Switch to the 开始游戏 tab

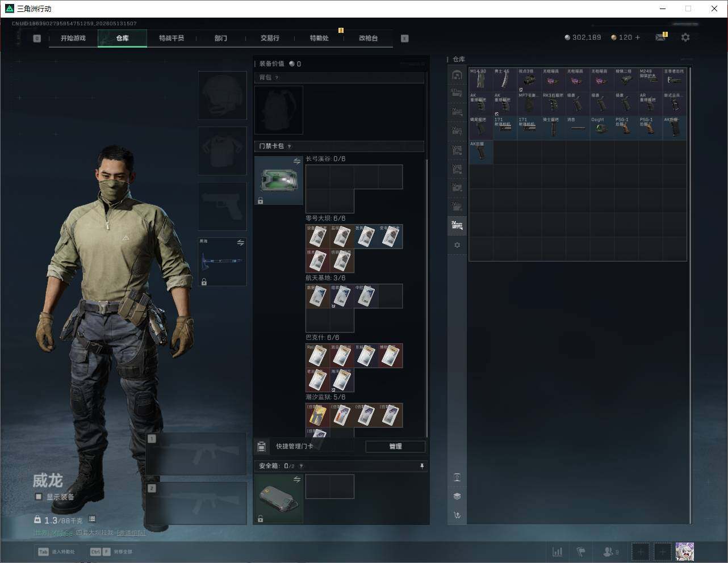[73, 38]
